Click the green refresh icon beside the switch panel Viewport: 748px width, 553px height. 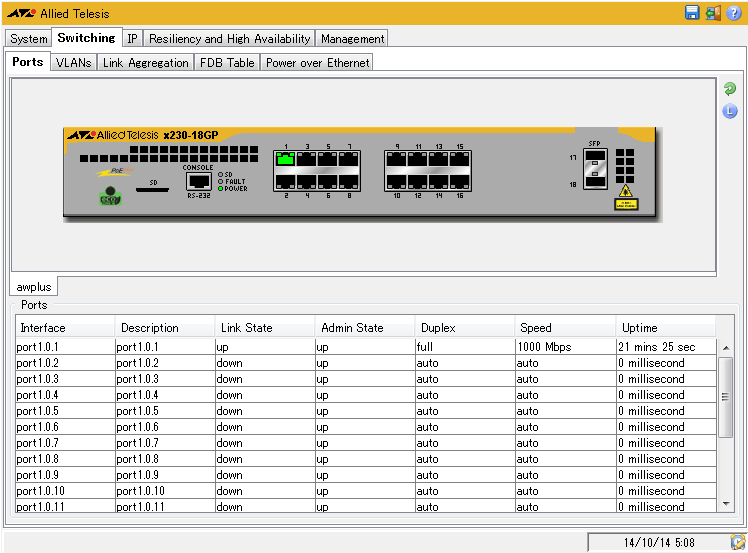pos(730,90)
